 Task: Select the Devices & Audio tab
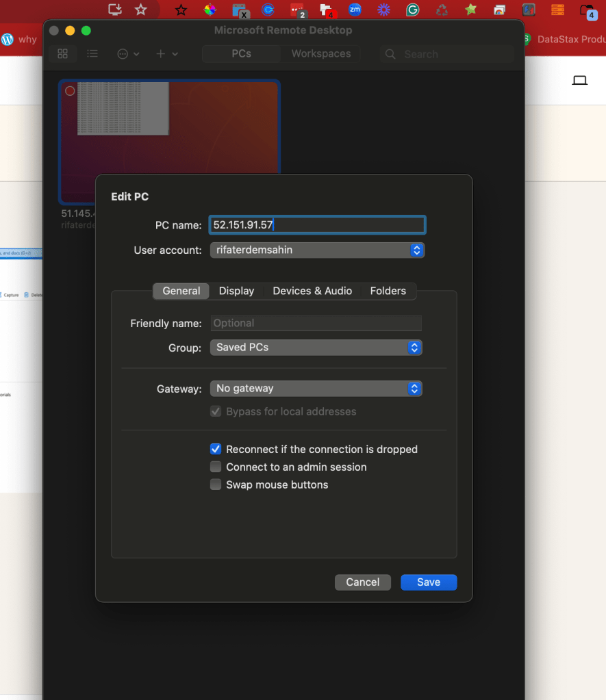tap(312, 291)
